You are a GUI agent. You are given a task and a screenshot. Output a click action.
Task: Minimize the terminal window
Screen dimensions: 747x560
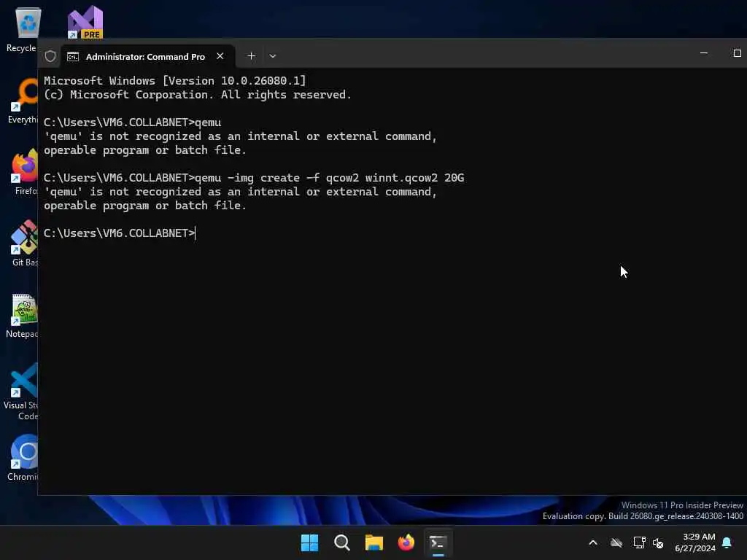coord(704,52)
